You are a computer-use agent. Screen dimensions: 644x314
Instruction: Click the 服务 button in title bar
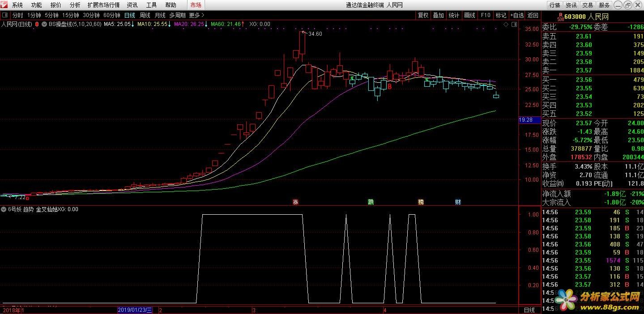coord(604,5)
